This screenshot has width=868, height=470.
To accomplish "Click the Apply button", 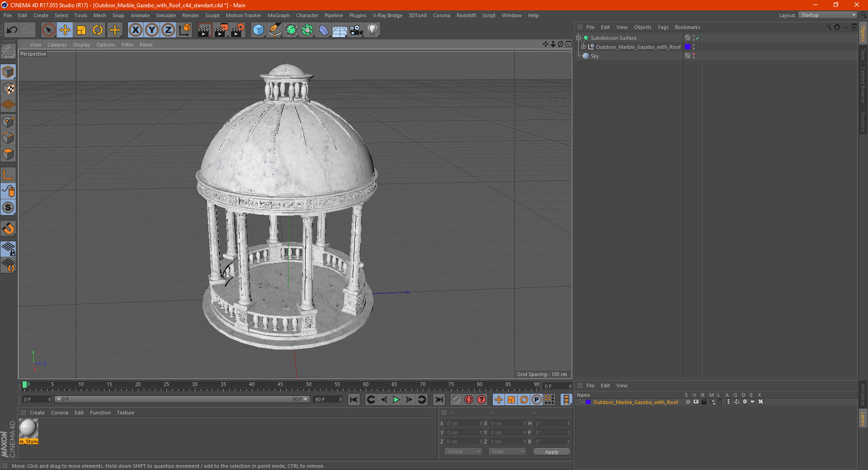I will pos(552,452).
